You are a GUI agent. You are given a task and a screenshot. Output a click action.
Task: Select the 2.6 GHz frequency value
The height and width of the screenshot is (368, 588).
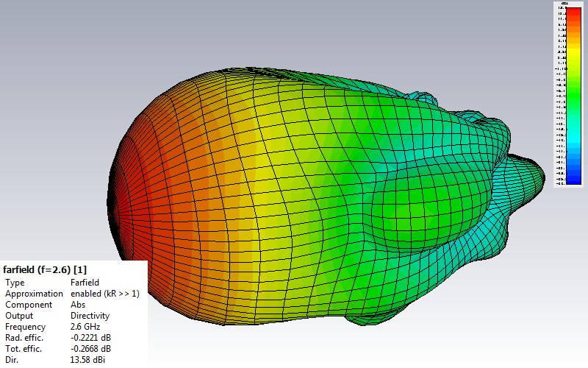85,327
